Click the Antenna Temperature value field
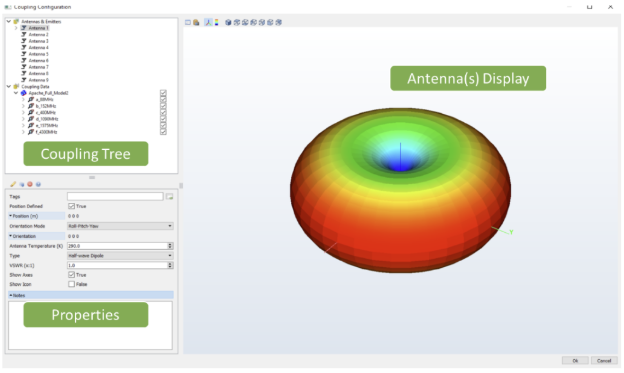624x373 pixels. tap(117, 246)
